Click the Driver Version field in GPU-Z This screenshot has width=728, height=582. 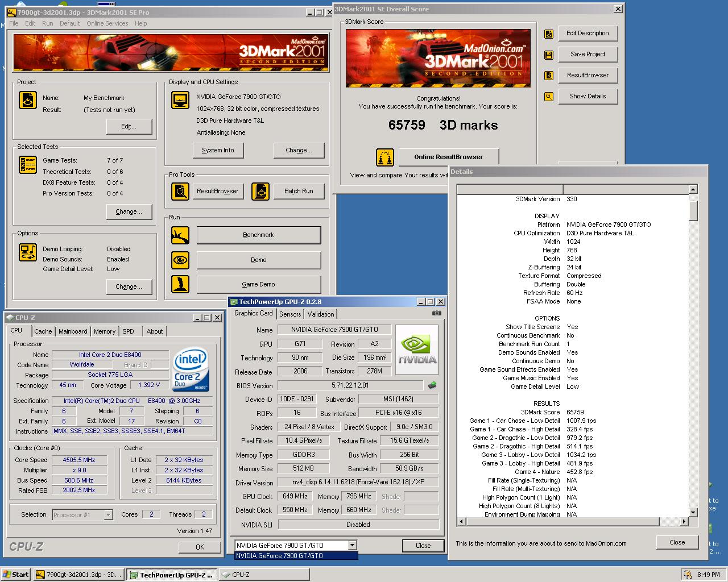(x=358, y=483)
